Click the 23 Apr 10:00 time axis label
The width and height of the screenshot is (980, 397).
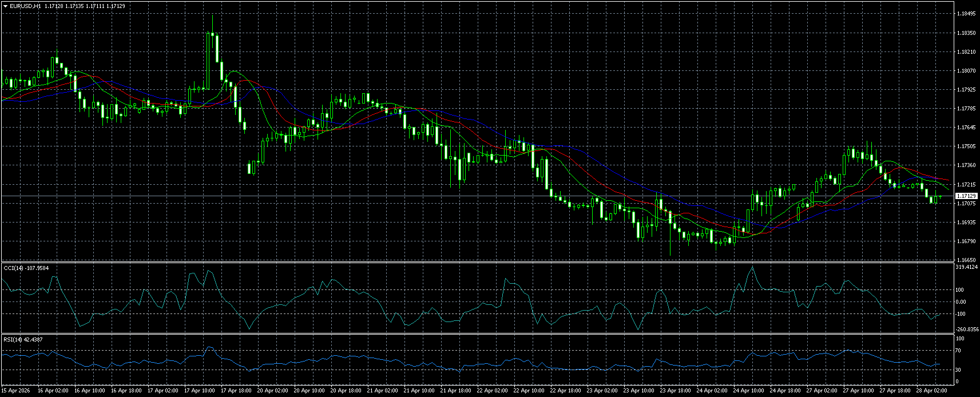coord(639,391)
